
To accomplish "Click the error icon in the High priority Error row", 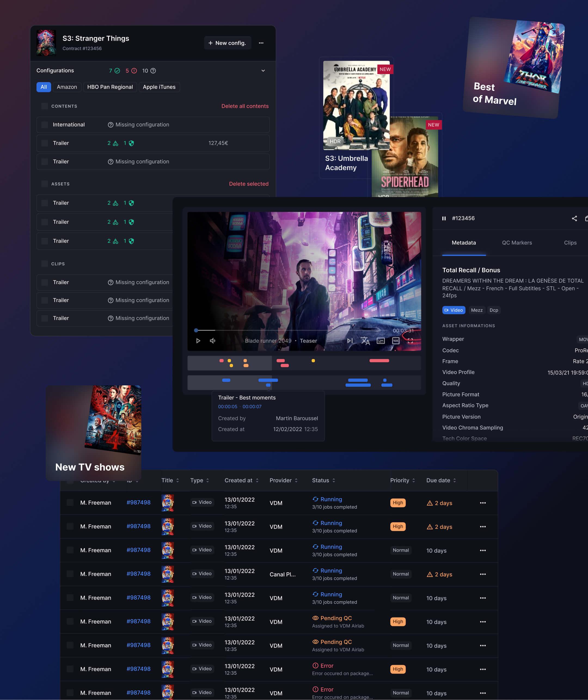I will tap(315, 665).
